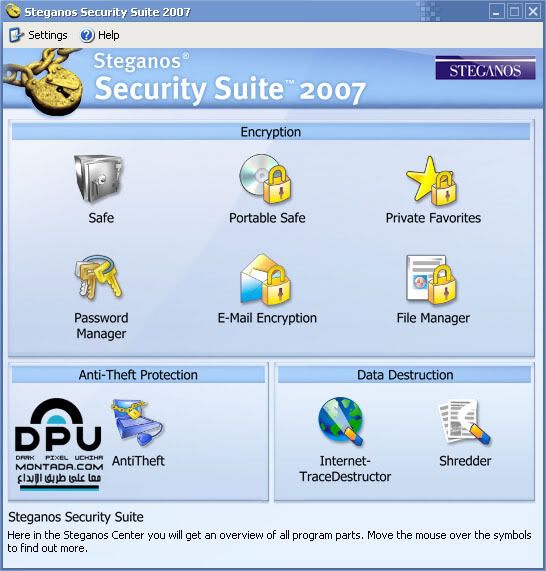Viewport: 546px width, 571px height.
Task: Click the padlock icon in title bar
Action: click(13, 11)
